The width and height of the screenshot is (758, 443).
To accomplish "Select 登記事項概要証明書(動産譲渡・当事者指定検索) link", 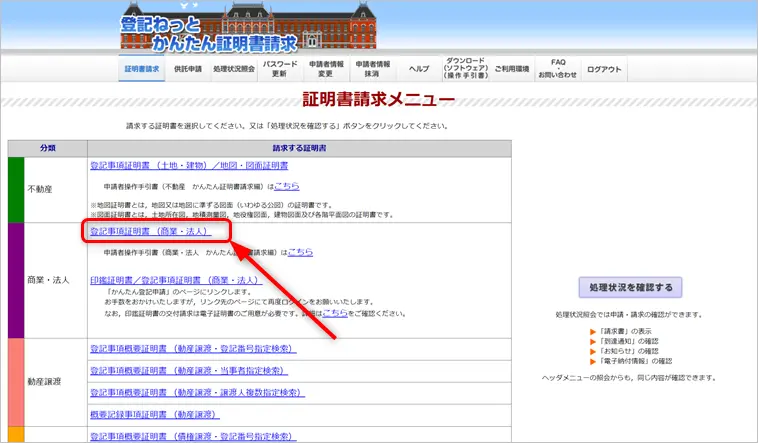I will [x=193, y=371].
